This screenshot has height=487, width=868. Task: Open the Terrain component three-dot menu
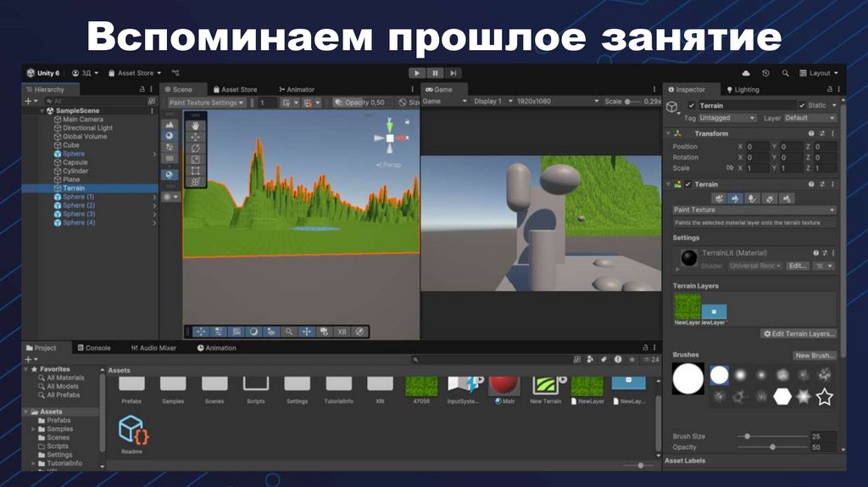click(x=832, y=184)
